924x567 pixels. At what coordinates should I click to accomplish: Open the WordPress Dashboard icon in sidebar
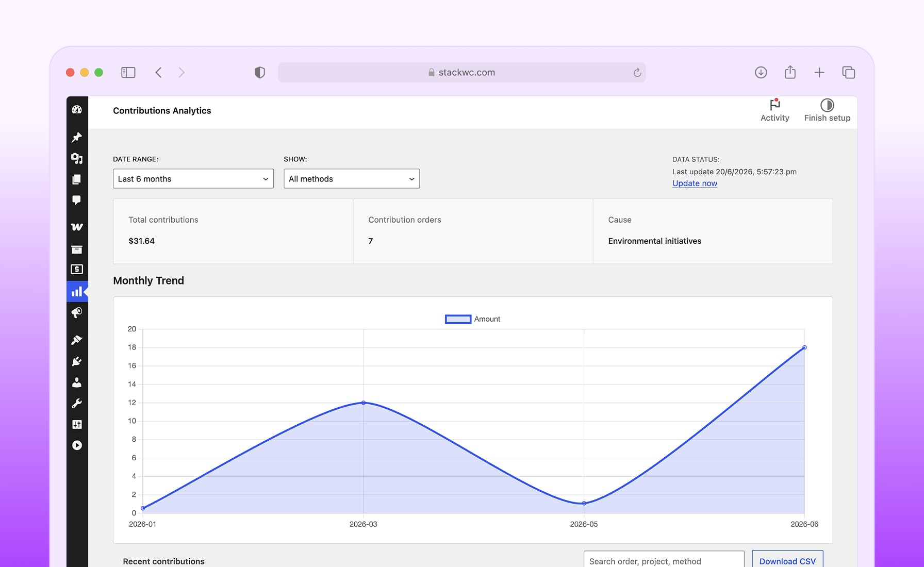click(x=77, y=109)
